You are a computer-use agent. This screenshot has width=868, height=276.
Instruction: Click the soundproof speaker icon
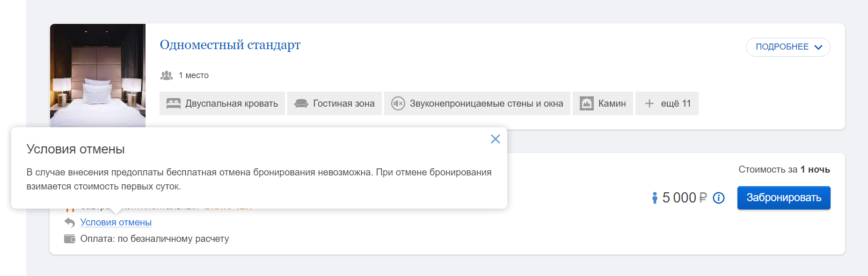click(x=398, y=103)
